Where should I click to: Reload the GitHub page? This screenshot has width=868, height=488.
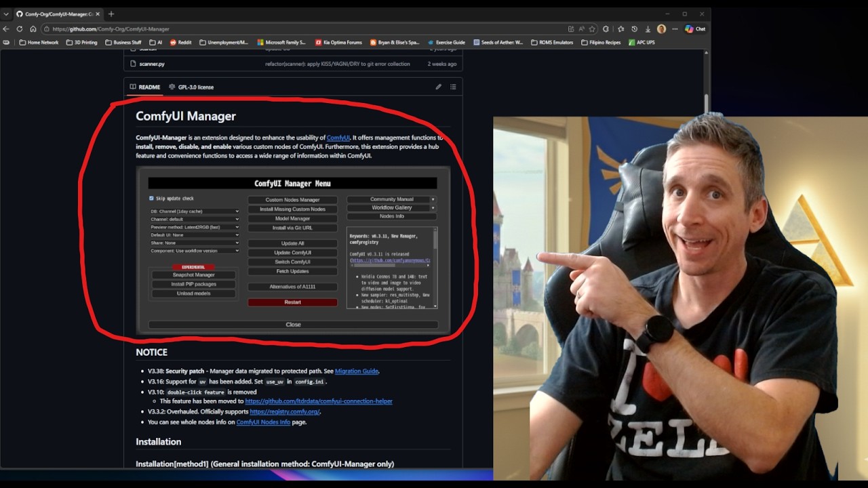20,29
